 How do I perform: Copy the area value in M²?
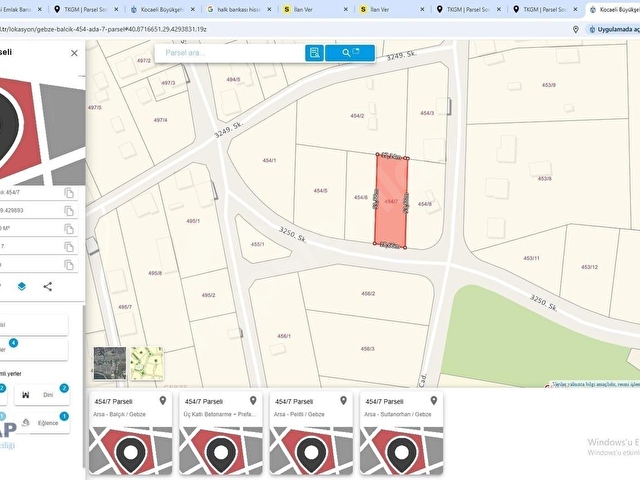69,229
